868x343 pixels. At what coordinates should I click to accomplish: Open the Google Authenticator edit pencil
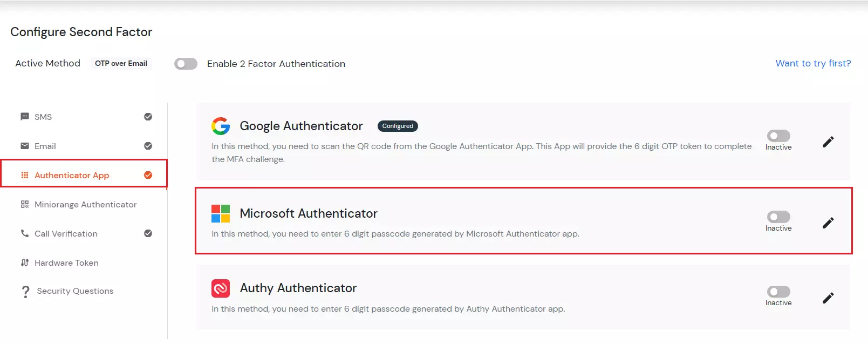coord(828,141)
